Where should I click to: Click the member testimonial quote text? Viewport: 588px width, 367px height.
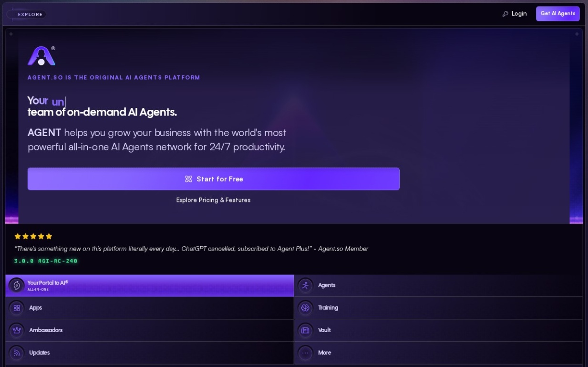(x=191, y=249)
